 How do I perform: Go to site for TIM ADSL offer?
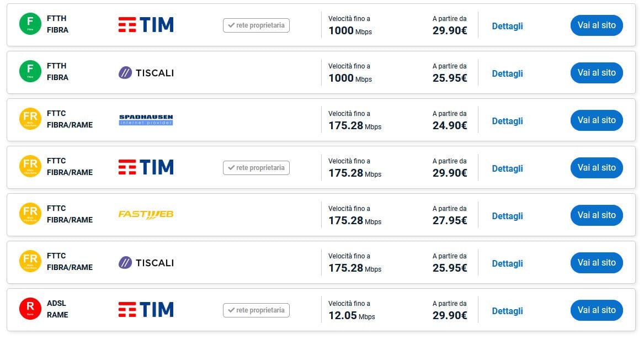[x=597, y=310]
